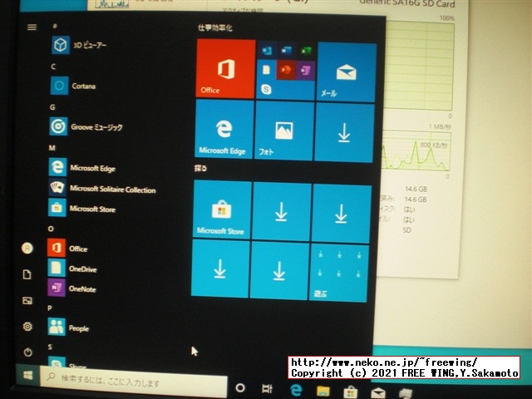Image resolution: width=532 pixels, height=399 pixels.
Task: Open Microsoft Edge in the app list
Action: 82,168
